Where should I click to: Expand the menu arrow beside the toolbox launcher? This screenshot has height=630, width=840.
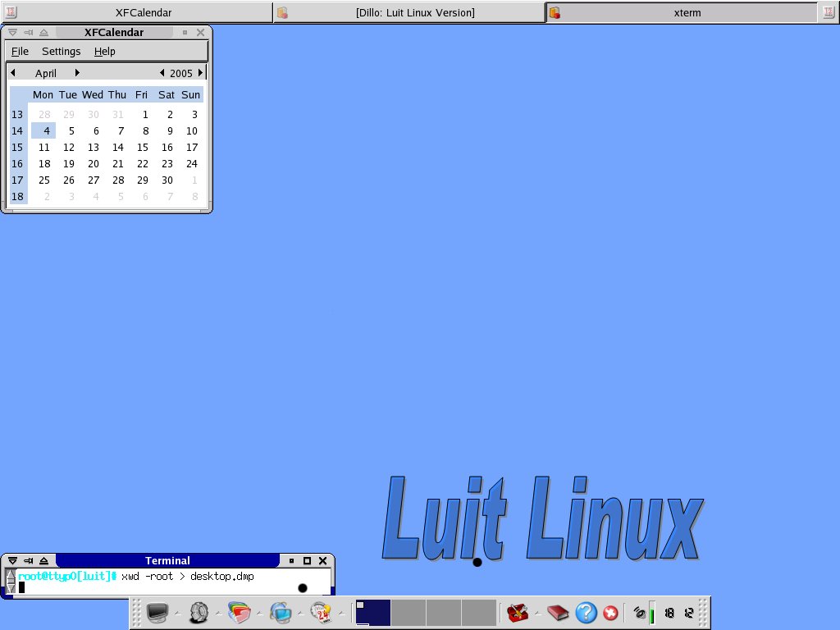click(537, 613)
